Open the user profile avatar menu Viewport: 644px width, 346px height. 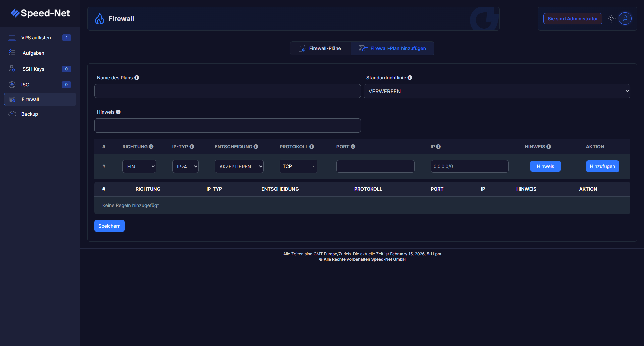pyautogui.click(x=625, y=19)
